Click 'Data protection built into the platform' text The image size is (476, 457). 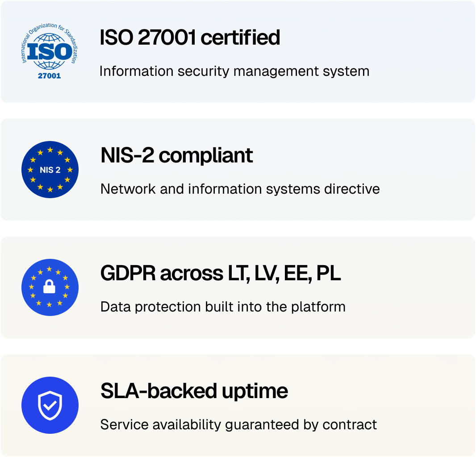click(x=223, y=307)
